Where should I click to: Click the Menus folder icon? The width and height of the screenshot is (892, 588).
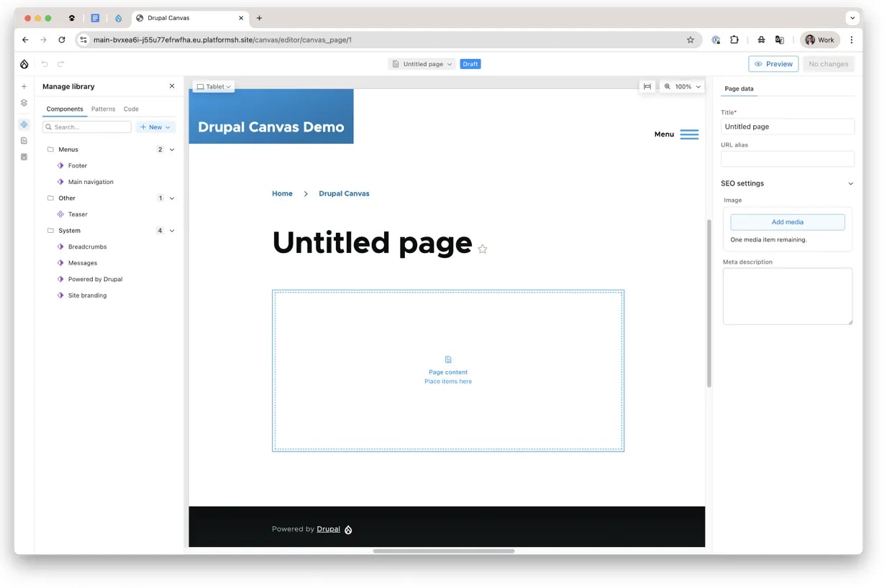pos(50,150)
